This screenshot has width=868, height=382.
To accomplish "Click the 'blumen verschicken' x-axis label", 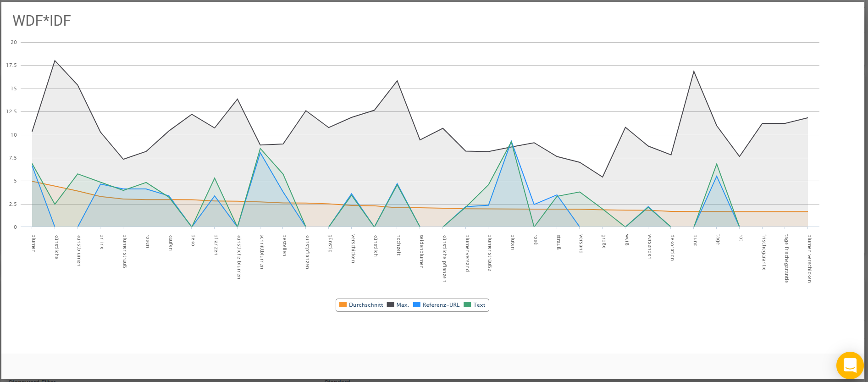I will pyautogui.click(x=809, y=259).
